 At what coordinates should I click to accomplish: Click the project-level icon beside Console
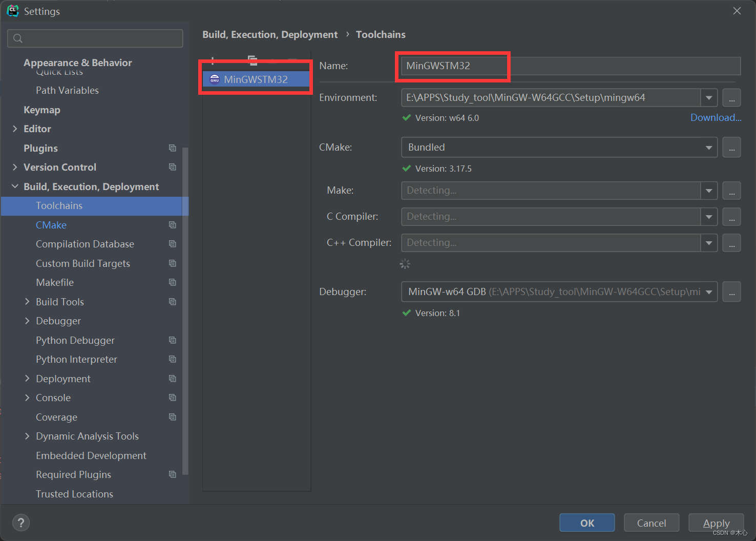click(x=173, y=398)
